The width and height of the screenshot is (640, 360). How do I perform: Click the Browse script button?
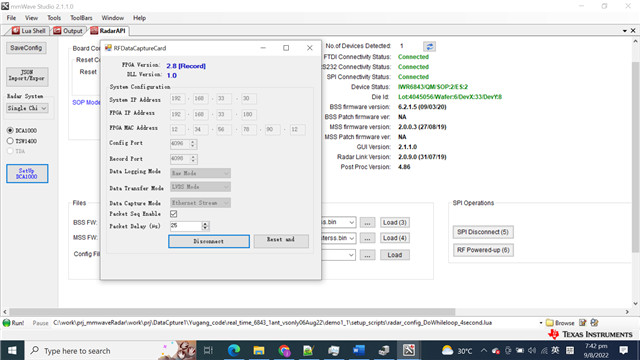[560, 322]
